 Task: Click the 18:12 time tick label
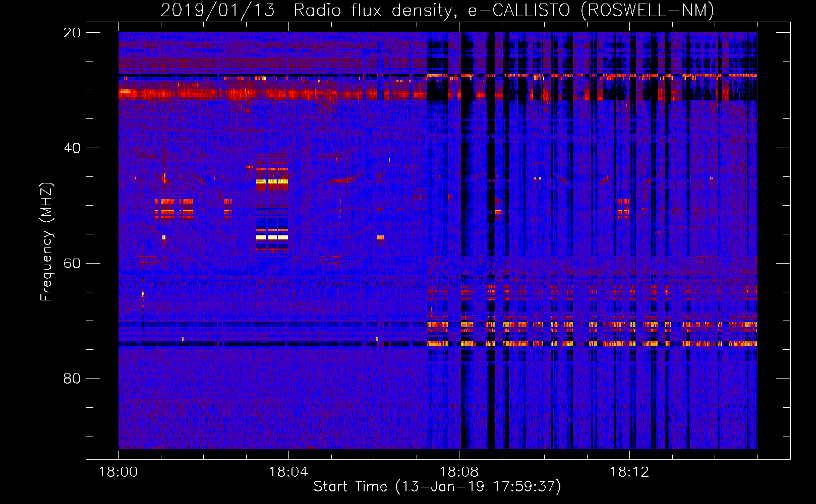pos(629,472)
